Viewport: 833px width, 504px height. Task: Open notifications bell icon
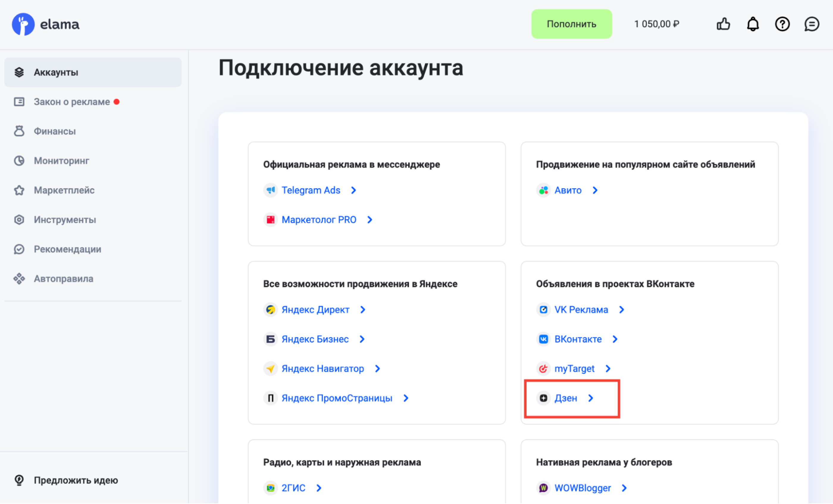(x=753, y=24)
